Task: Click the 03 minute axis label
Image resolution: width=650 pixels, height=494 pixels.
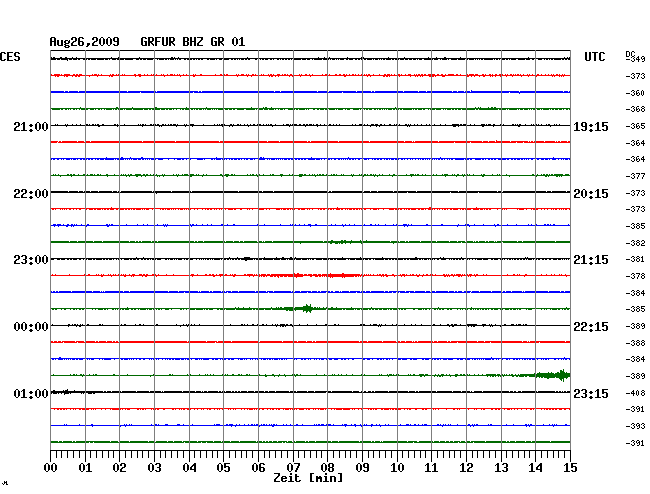Action: point(154,467)
